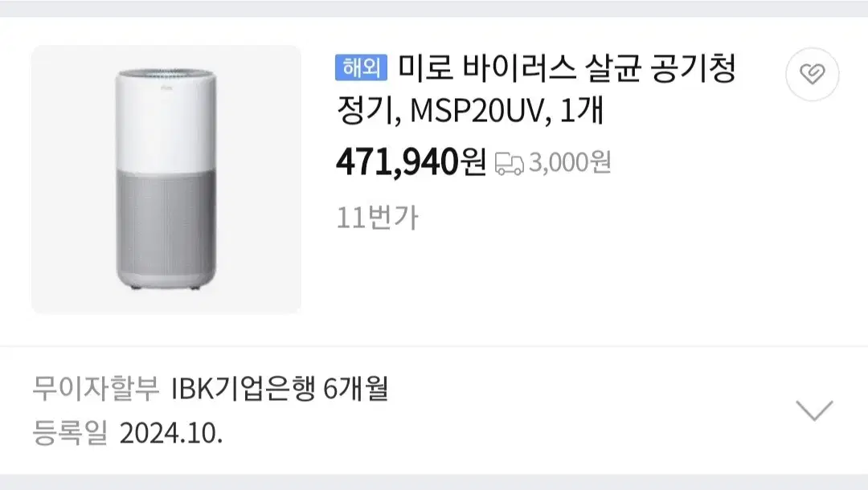Click the 무이자할부 label
The height and width of the screenshot is (490, 868).
coord(96,388)
